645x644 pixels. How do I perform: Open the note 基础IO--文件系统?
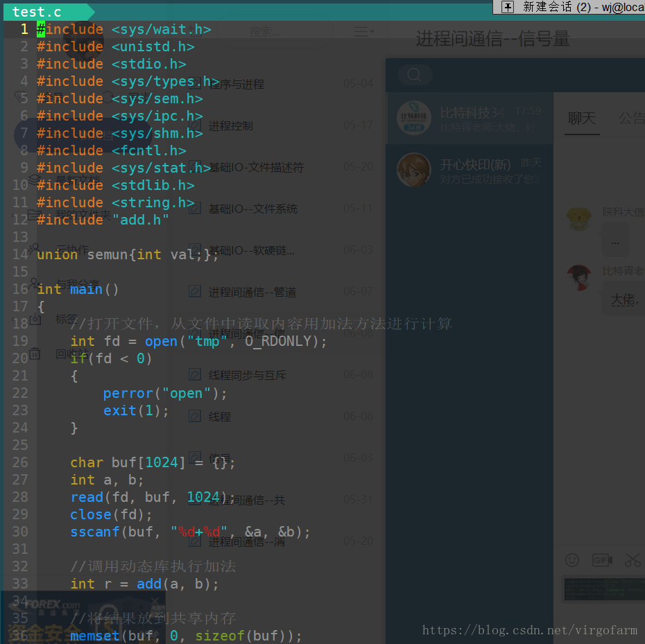click(x=252, y=209)
